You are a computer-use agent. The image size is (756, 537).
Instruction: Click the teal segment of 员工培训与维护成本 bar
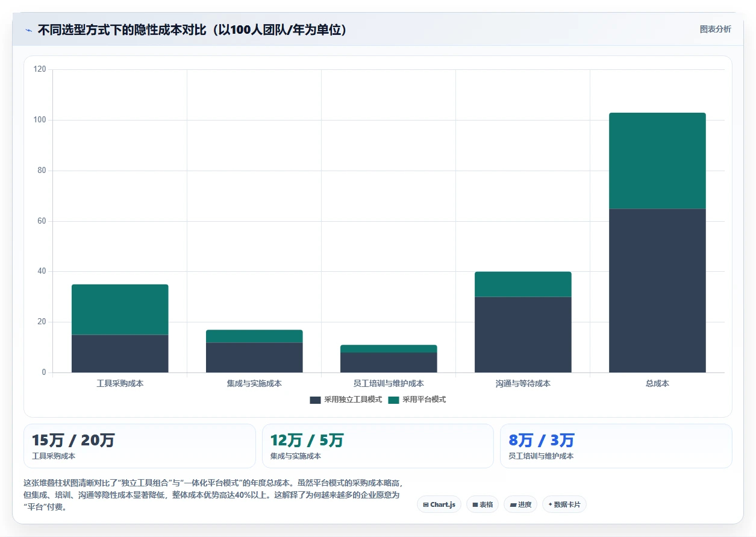pyautogui.click(x=389, y=348)
